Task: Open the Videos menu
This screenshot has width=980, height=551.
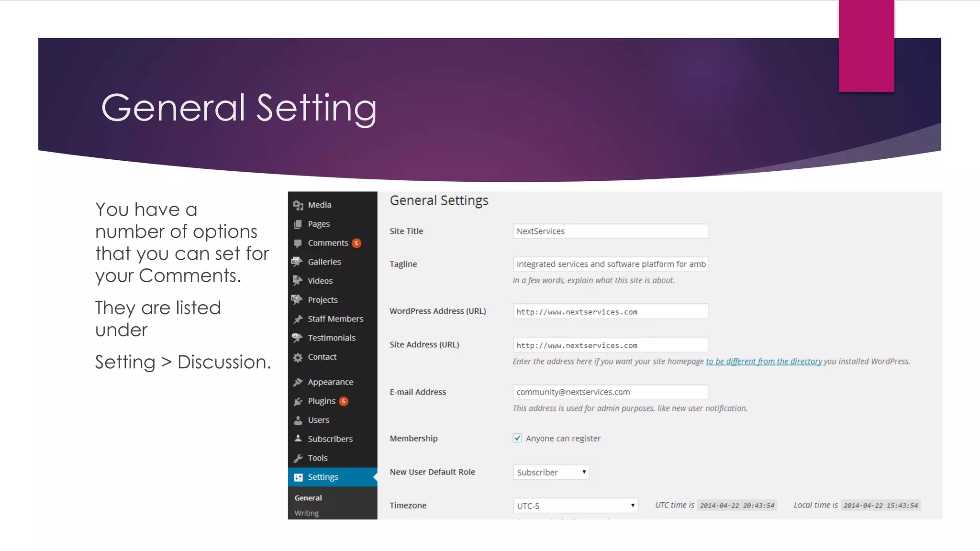Action: point(333,281)
